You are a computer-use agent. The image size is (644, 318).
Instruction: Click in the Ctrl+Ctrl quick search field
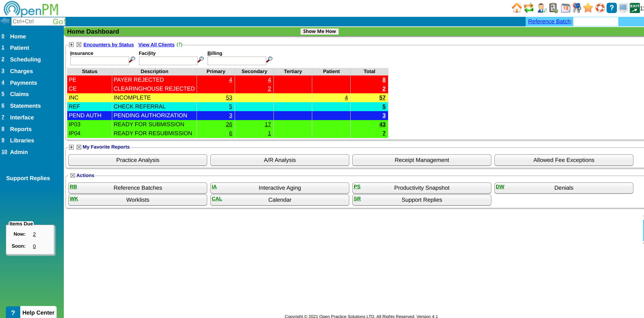32,21
